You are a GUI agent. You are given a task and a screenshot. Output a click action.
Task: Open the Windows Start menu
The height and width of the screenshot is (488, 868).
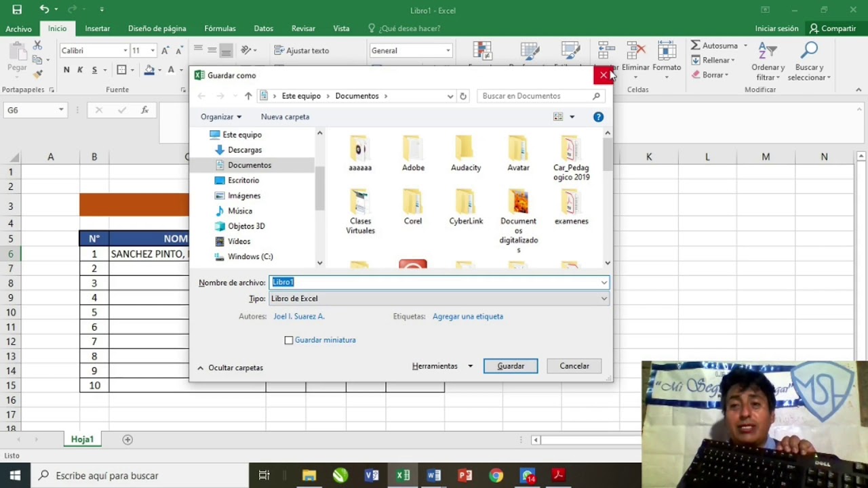click(x=15, y=475)
